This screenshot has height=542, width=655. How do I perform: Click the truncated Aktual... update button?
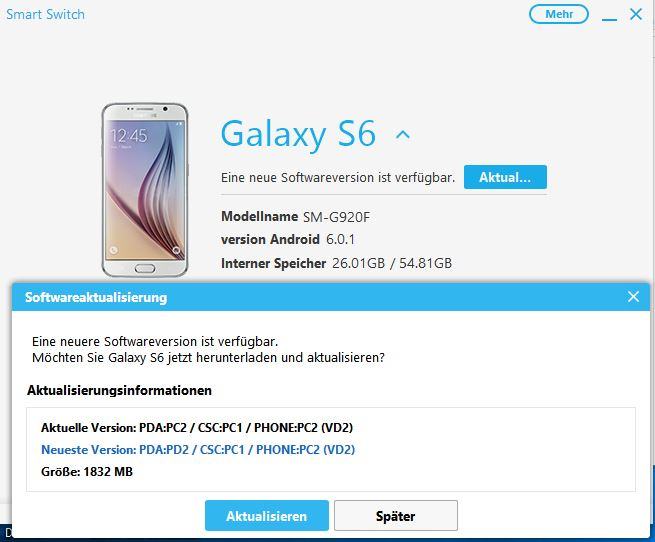[x=505, y=177]
